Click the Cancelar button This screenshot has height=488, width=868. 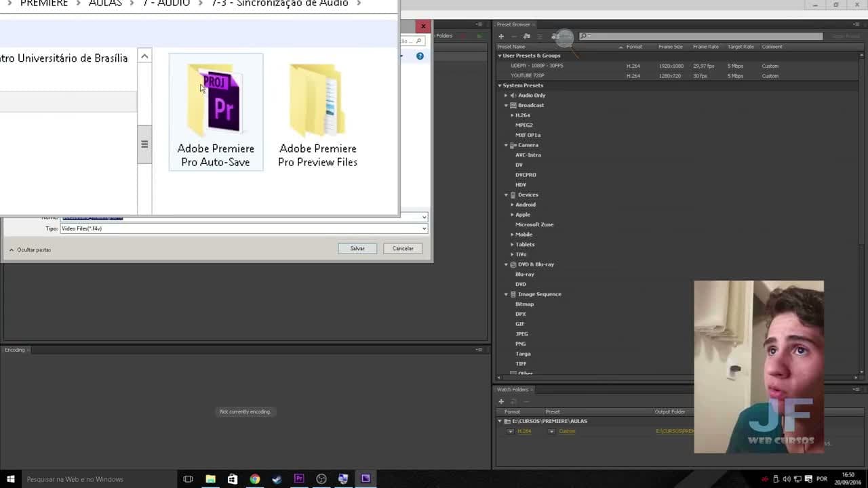point(403,248)
